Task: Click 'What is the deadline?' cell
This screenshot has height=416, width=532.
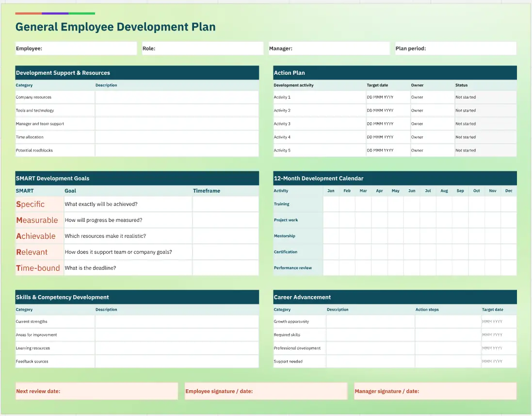Action: [x=128, y=268]
